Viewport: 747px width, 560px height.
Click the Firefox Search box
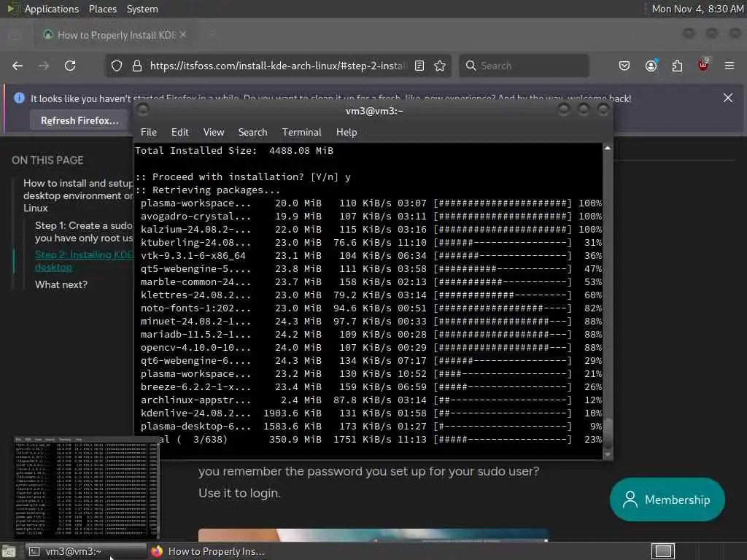click(x=524, y=66)
